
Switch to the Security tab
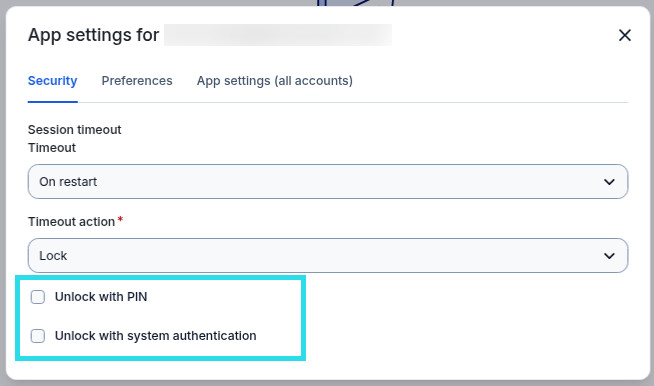(x=53, y=81)
